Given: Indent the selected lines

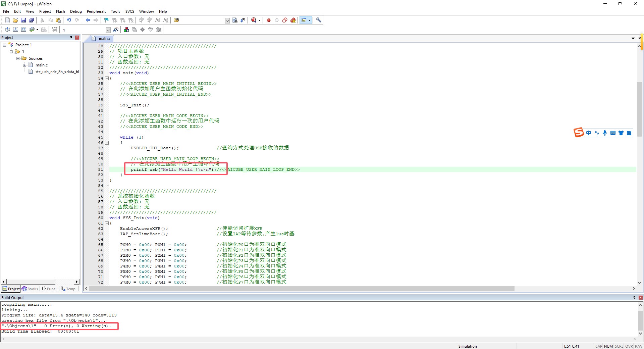Looking at the screenshot, I should [x=142, y=20].
